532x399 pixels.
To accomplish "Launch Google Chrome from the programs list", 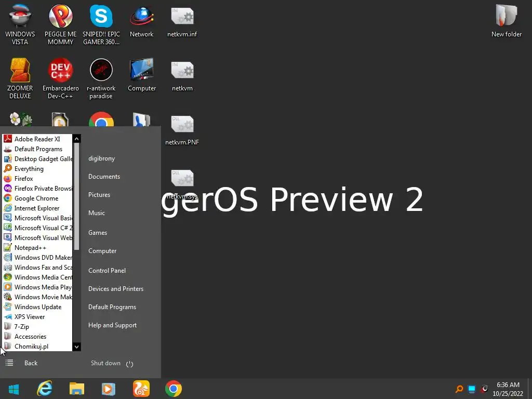I will 37,198.
